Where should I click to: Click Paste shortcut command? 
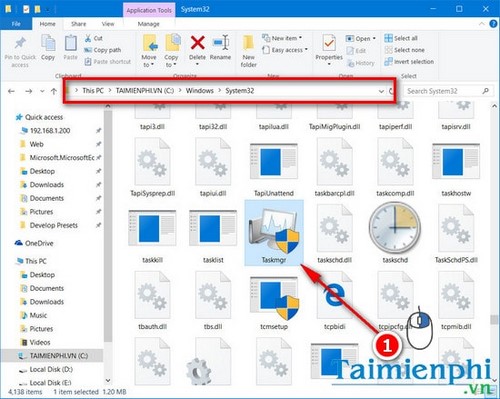[107, 62]
